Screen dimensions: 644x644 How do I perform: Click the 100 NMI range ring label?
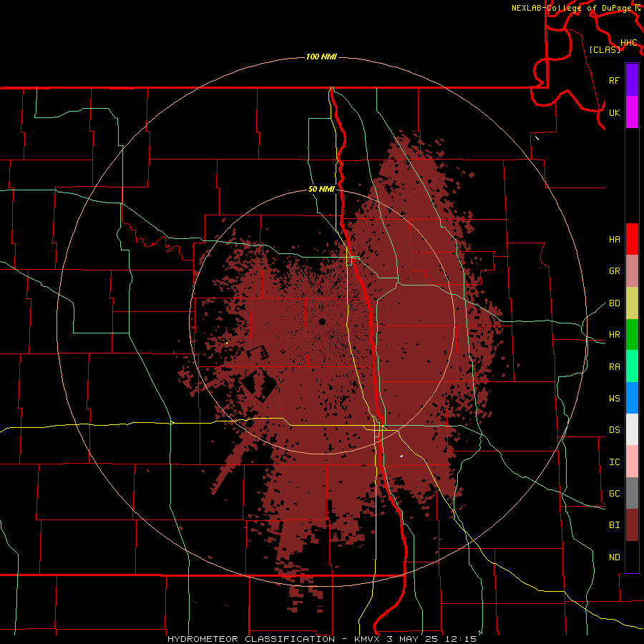pyautogui.click(x=321, y=57)
